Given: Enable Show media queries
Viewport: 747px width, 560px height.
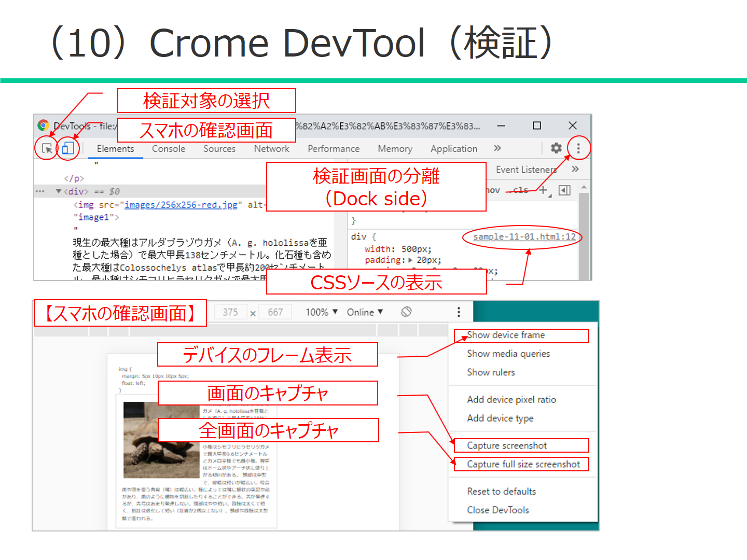Looking at the screenshot, I should (508, 354).
